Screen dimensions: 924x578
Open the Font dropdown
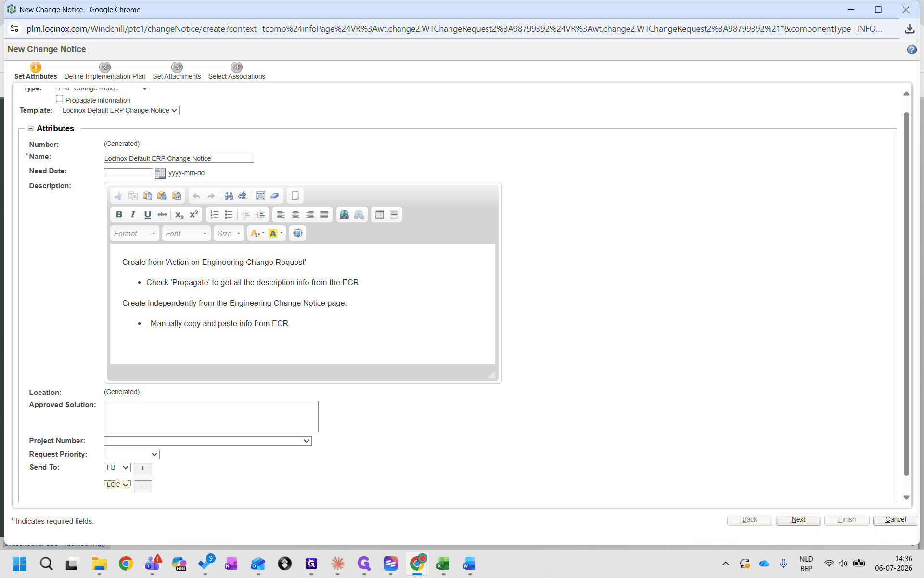point(186,234)
